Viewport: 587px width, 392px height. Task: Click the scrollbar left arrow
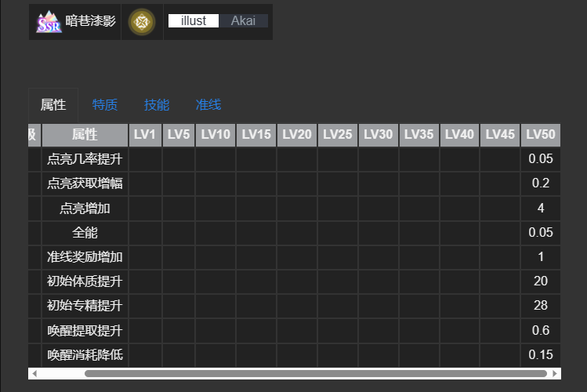(x=34, y=374)
